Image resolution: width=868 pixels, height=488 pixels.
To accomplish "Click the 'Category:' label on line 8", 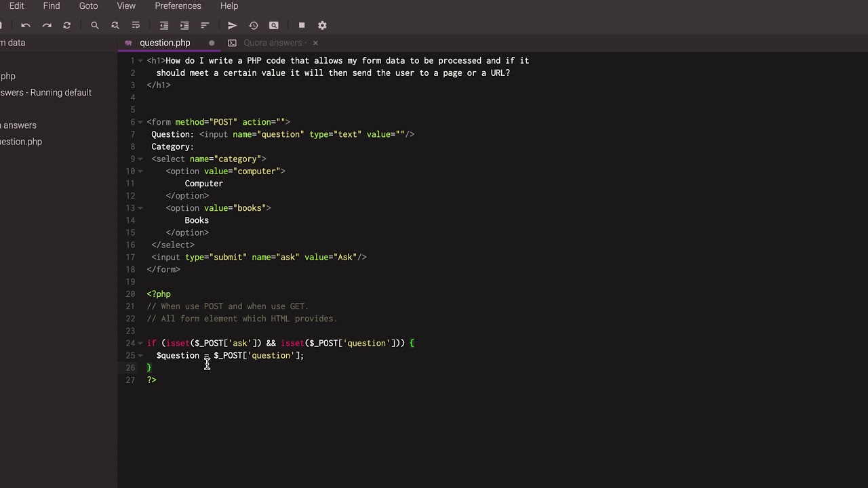I will tap(172, 147).
